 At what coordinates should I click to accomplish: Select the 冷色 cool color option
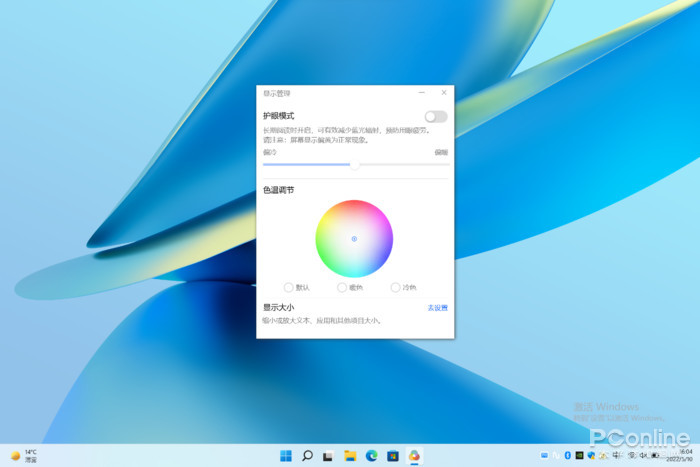tap(396, 287)
